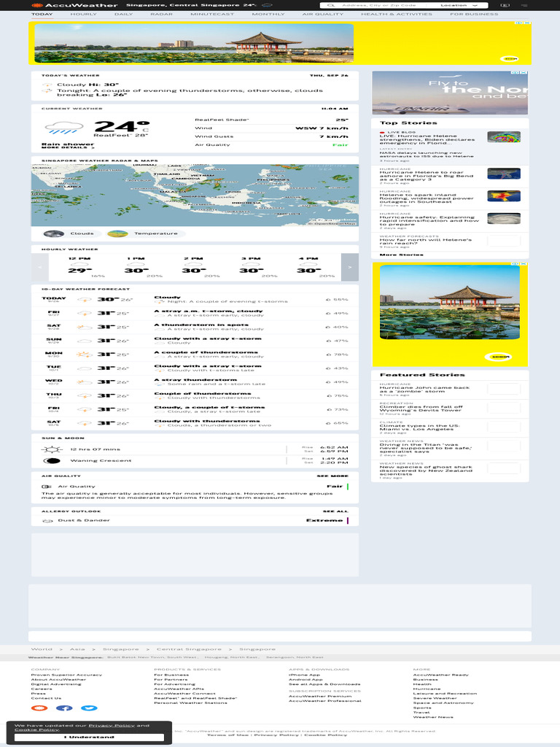This screenshot has width=560, height=747.
Task: Click the sun icon in Sun & Moon
Action: 52,449
